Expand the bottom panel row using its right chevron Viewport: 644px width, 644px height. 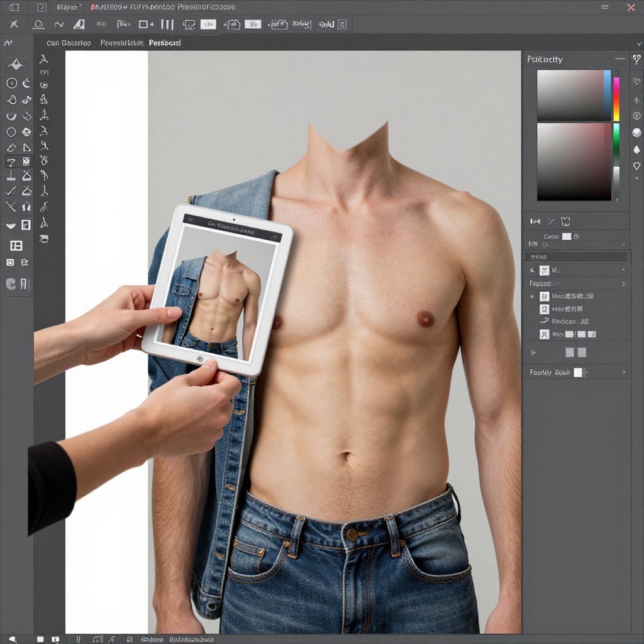coord(624,372)
